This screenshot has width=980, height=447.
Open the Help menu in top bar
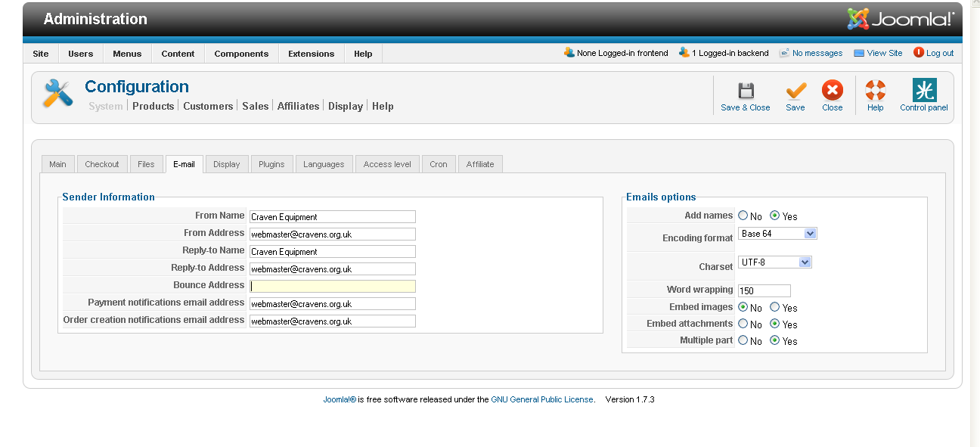[x=363, y=54]
